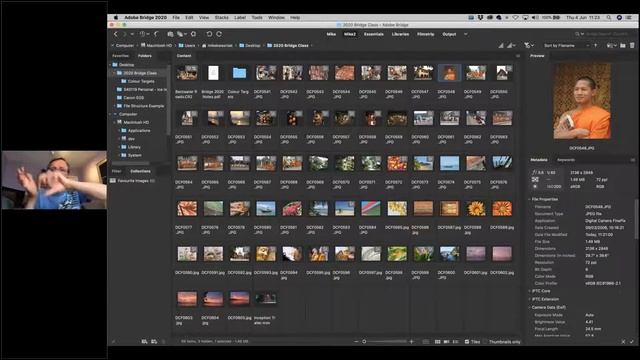This screenshot has width=640, height=360.
Task: Click in the Bridge search field
Action: pyautogui.click(x=608, y=34)
